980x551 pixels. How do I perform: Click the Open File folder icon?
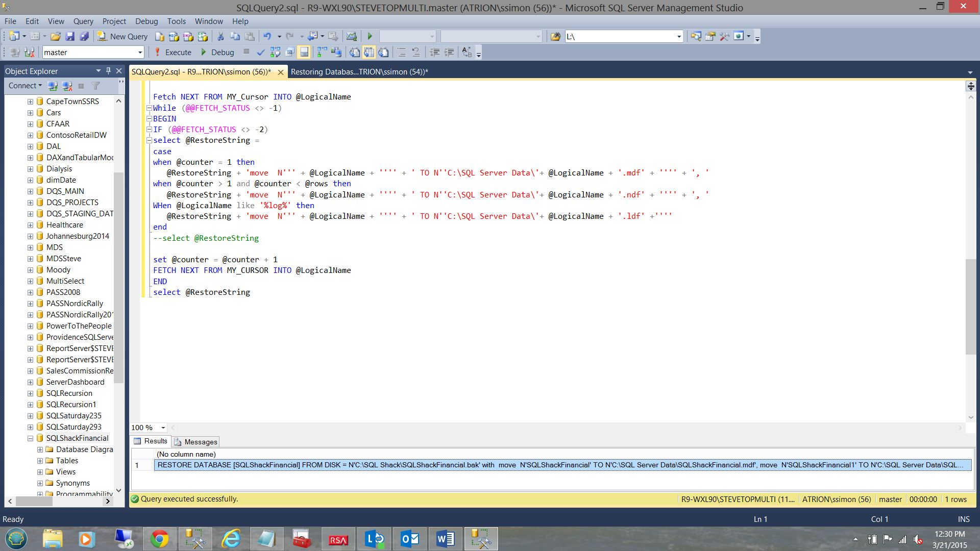pyautogui.click(x=56, y=36)
